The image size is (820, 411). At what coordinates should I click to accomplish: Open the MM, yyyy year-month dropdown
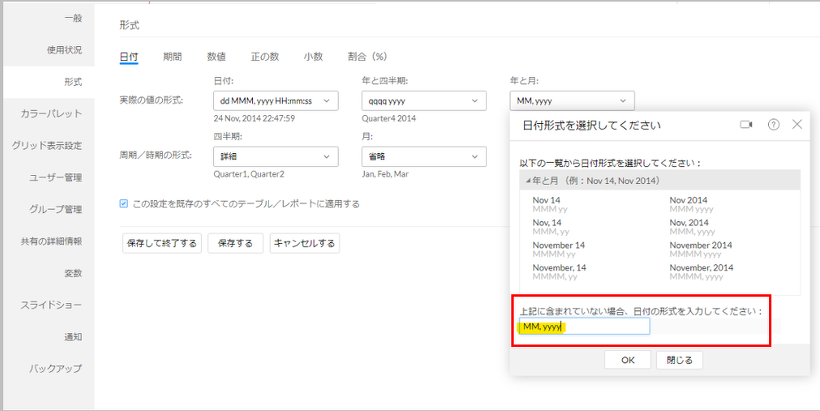[571, 101]
